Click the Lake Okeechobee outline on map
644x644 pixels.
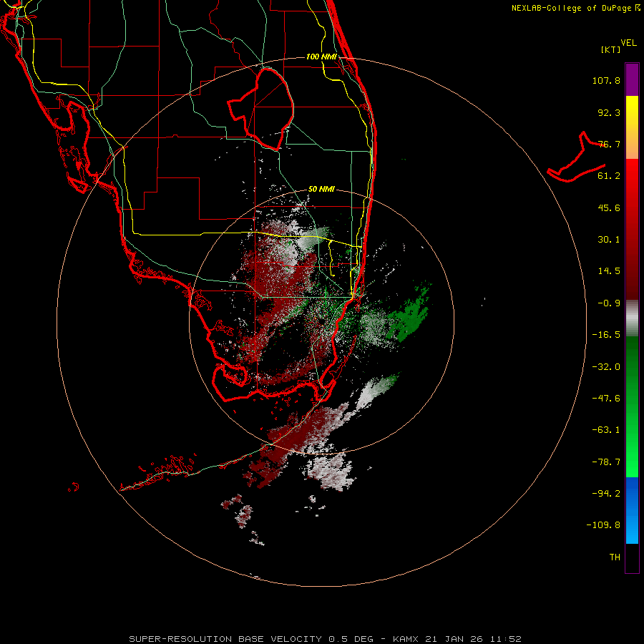tap(261, 109)
